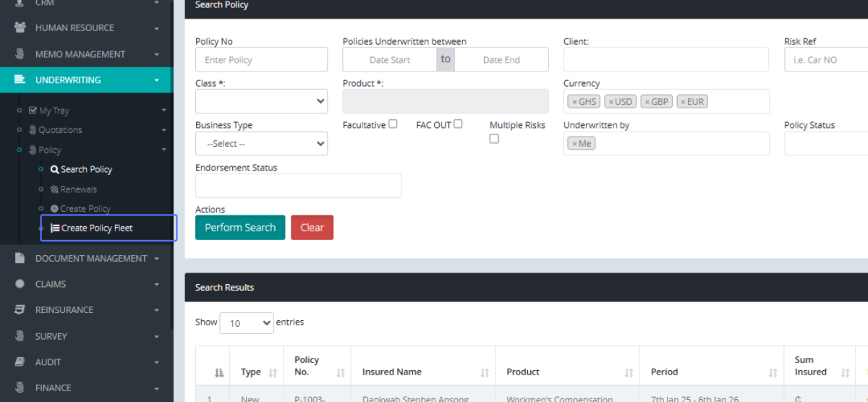Image resolution: width=868 pixels, height=402 pixels.
Task: Click the Document Management file icon
Action: 20,258
